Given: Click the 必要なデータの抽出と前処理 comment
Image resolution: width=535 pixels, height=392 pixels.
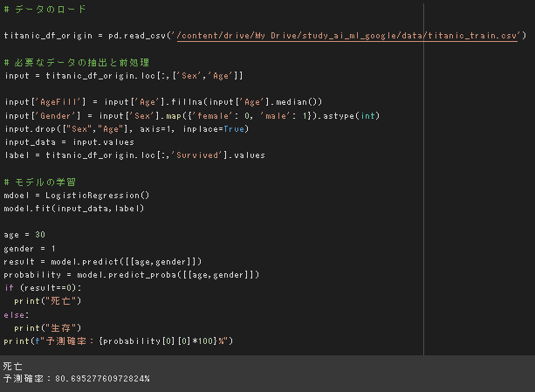Looking at the screenshot, I should (x=77, y=63).
